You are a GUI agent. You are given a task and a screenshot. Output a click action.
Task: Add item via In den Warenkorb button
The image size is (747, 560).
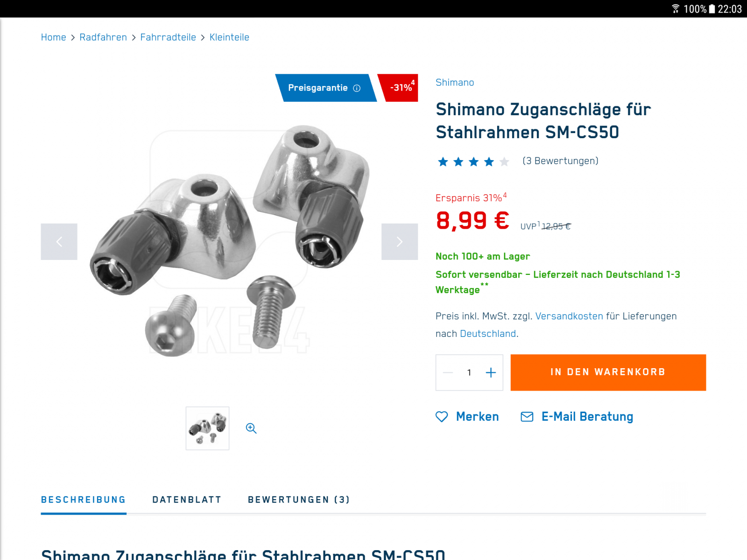[608, 372]
